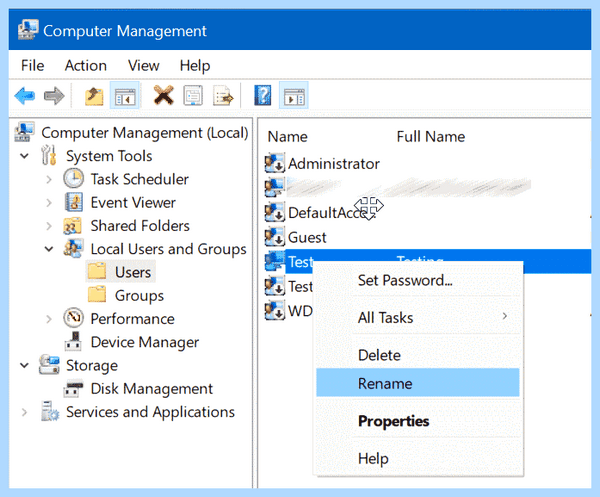Select the Guest user name
Screen dimensions: 600x497
tap(307, 238)
